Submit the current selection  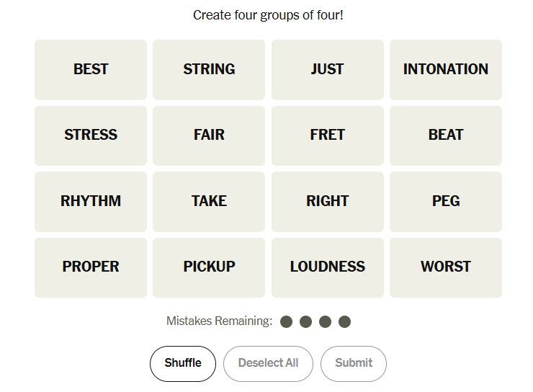coord(354,363)
